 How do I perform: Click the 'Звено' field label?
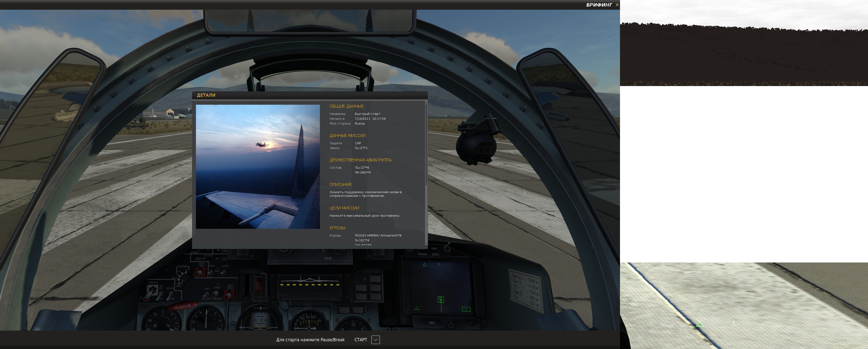click(x=335, y=148)
